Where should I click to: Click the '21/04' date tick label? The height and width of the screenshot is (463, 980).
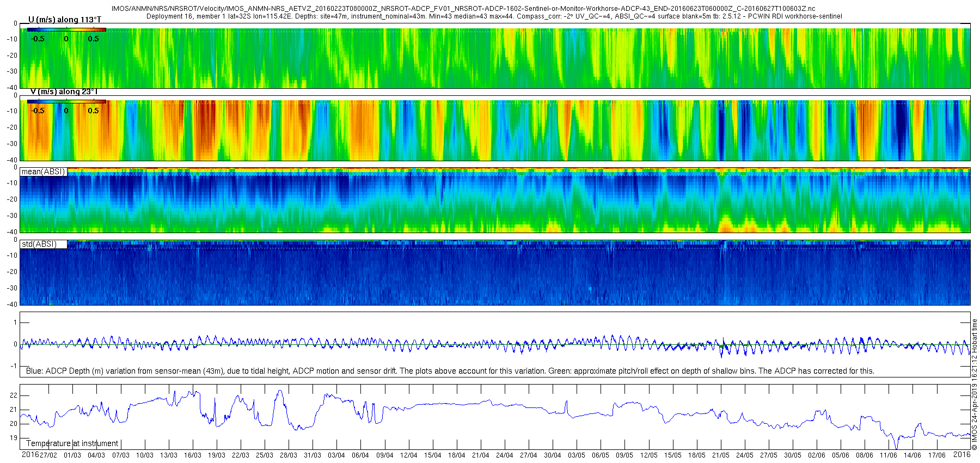pos(481,455)
